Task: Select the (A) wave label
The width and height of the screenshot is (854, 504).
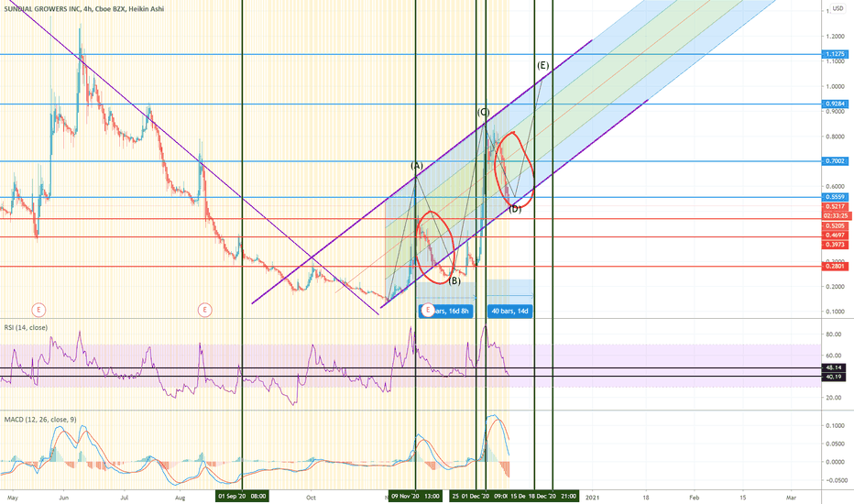Action: tap(416, 166)
